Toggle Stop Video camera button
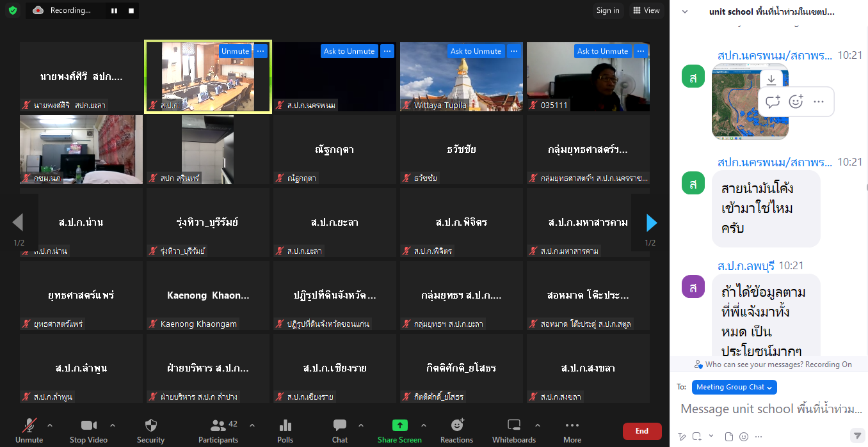Viewport: 868px width, 447px height. point(88,431)
